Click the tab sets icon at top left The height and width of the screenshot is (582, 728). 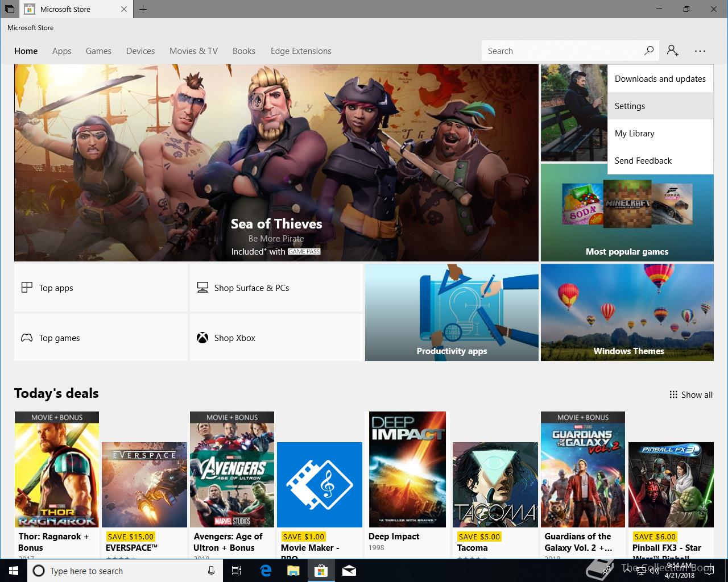coord(10,9)
